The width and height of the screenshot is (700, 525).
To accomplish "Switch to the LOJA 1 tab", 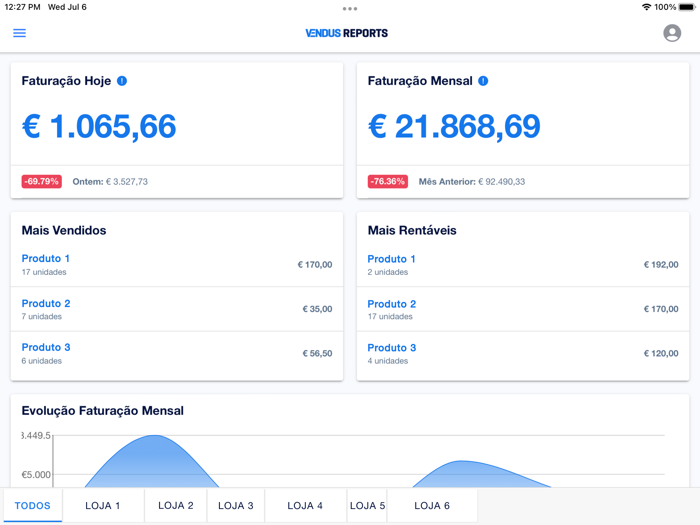I will tap(103, 505).
